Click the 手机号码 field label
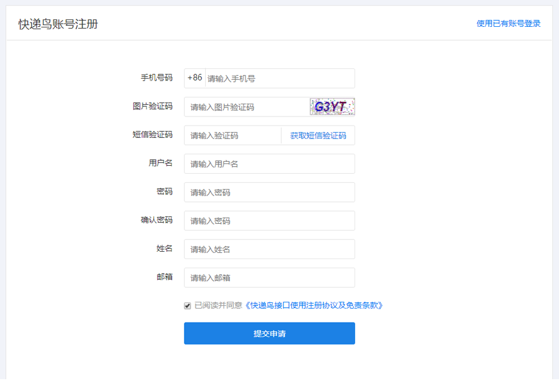 click(x=156, y=78)
